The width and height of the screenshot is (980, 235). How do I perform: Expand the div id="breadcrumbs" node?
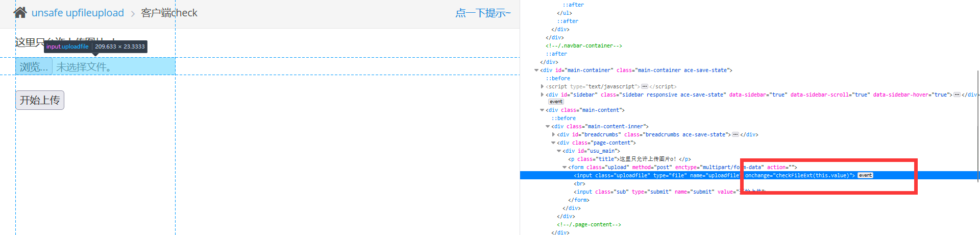coord(553,135)
